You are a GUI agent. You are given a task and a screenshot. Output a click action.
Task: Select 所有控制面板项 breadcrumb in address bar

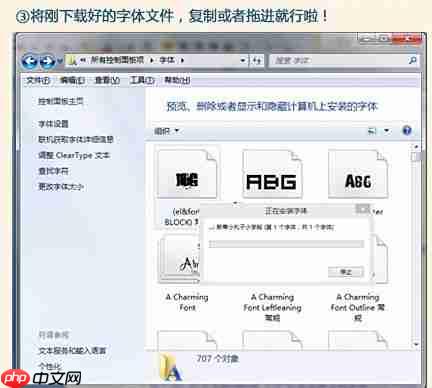(x=117, y=60)
